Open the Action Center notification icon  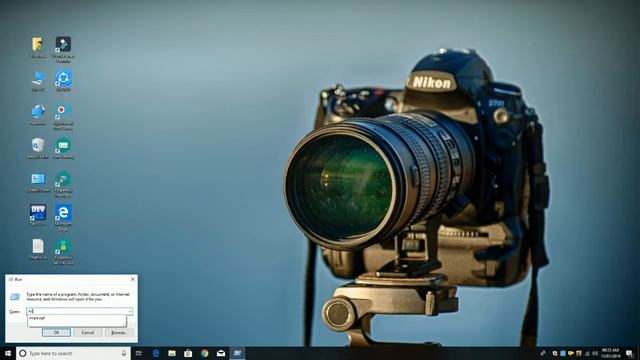click(x=629, y=353)
